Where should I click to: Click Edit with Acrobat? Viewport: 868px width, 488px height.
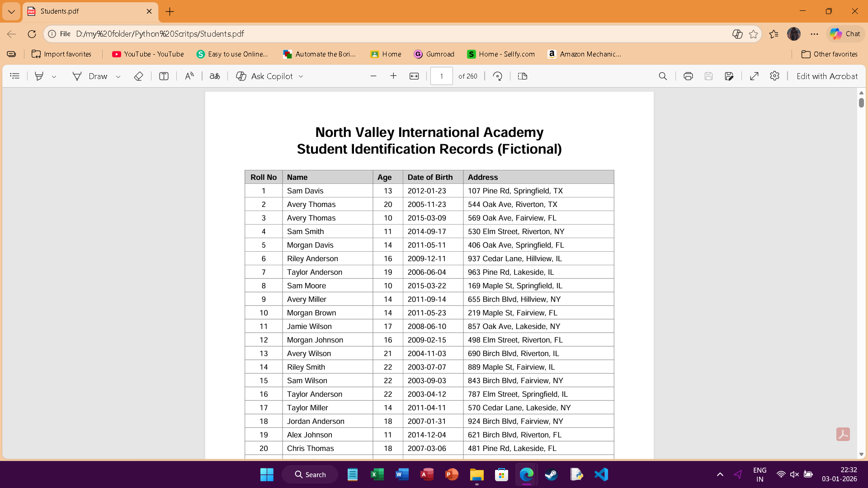pyautogui.click(x=827, y=76)
